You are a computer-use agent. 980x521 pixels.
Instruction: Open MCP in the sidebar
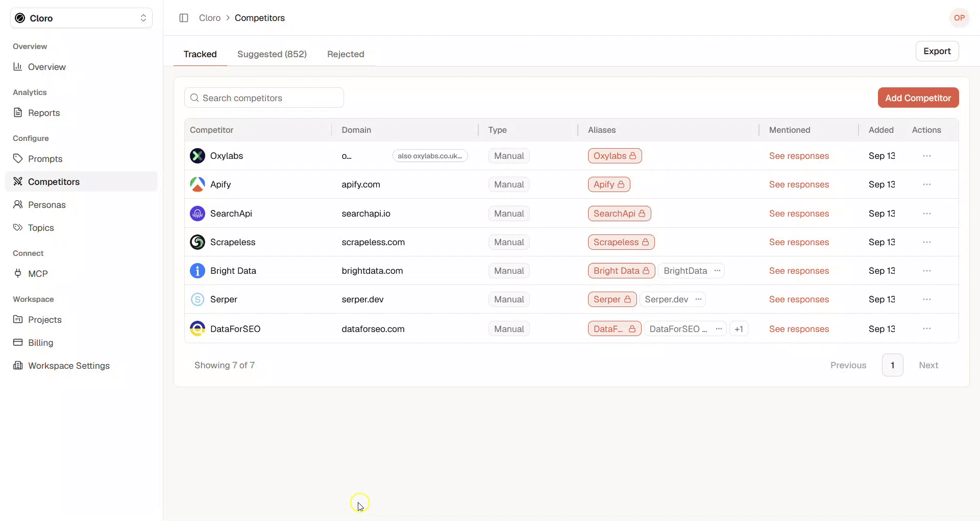(x=81, y=274)
